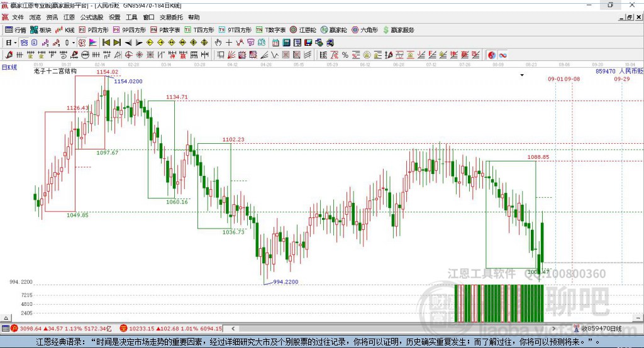Expand the candlestick style dropdown arrow

(74, 43)
